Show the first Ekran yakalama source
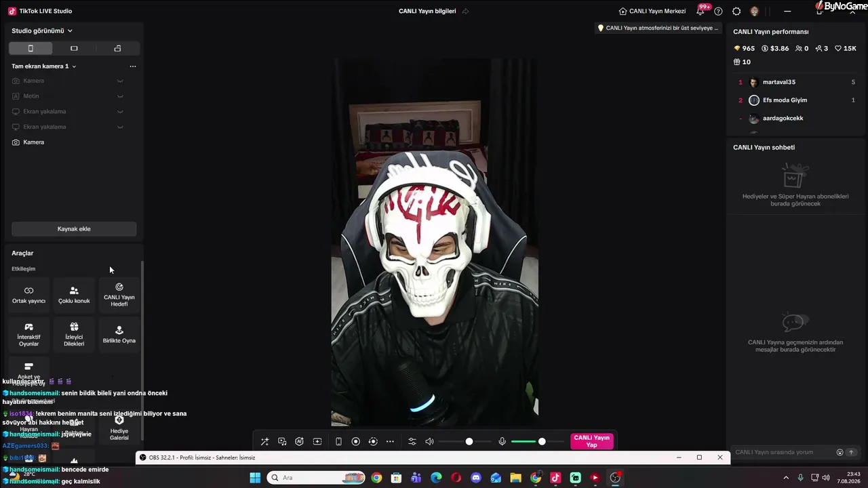The height and width of the screenshot is (488, 868). [120, 111]
